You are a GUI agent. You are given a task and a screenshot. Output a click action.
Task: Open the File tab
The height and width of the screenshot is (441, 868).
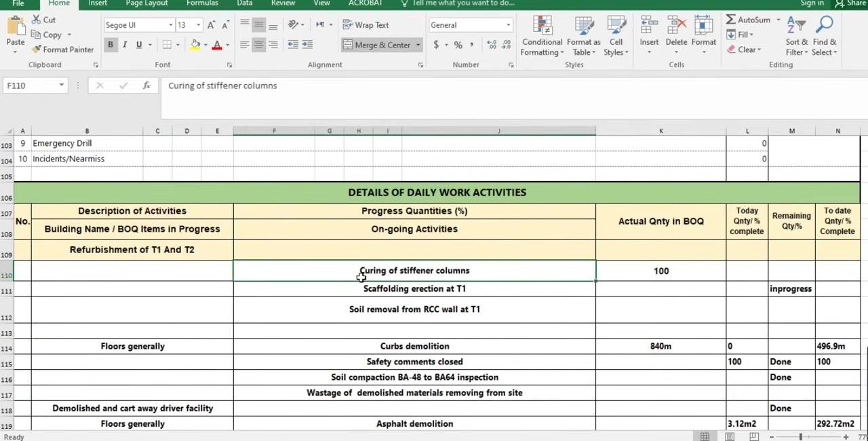18,3
